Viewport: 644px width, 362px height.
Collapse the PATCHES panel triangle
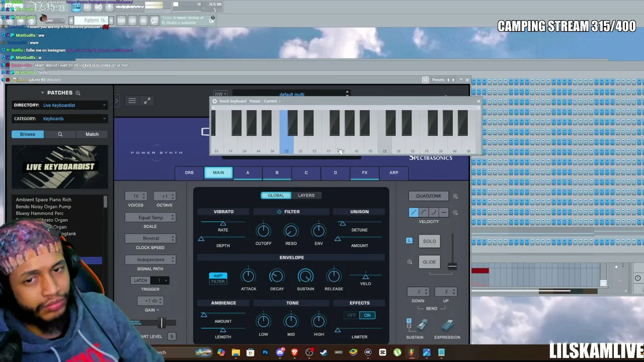pos(43,93)
